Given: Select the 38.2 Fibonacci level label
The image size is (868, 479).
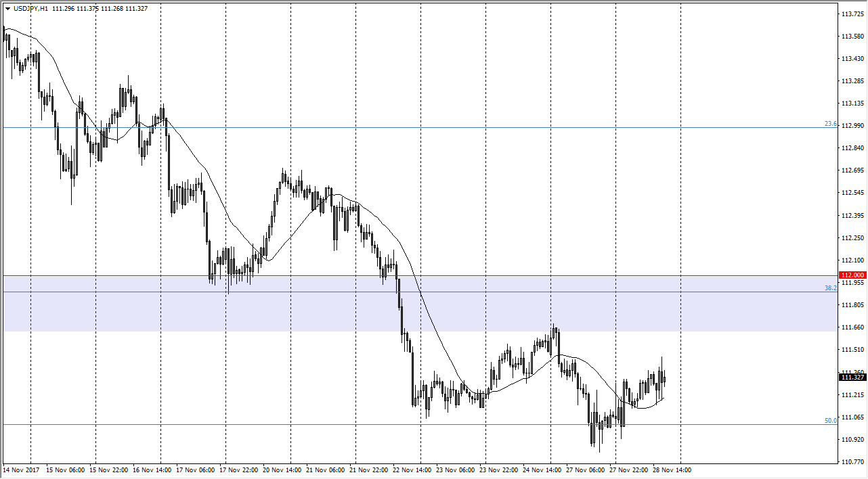Looking at the screenshot, I should tap(830, 288).
